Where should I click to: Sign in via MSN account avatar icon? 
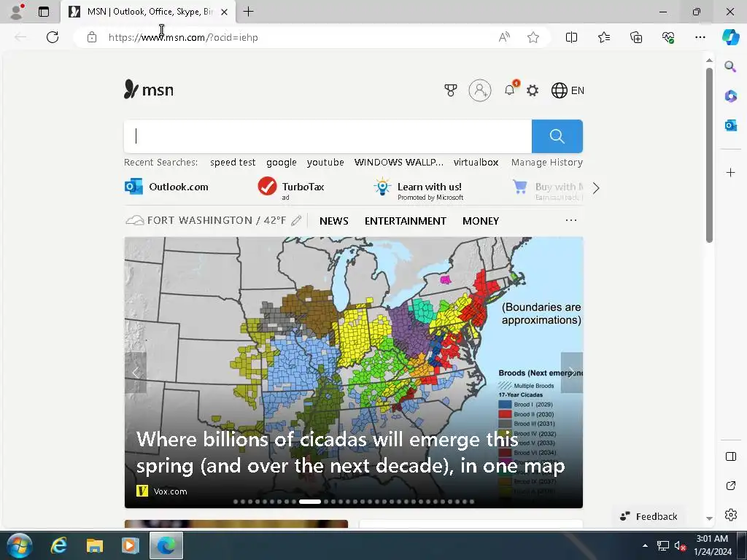pos(480,90)
